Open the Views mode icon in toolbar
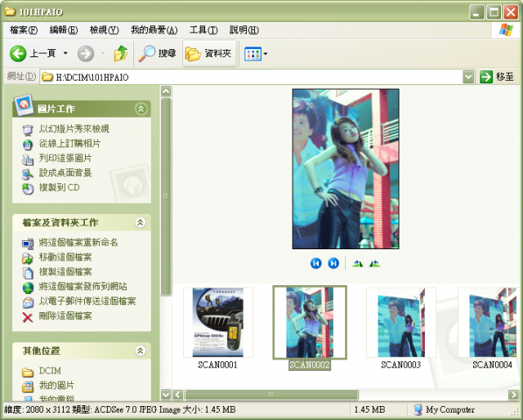This screenshot has width=523, height=420. 253,54
